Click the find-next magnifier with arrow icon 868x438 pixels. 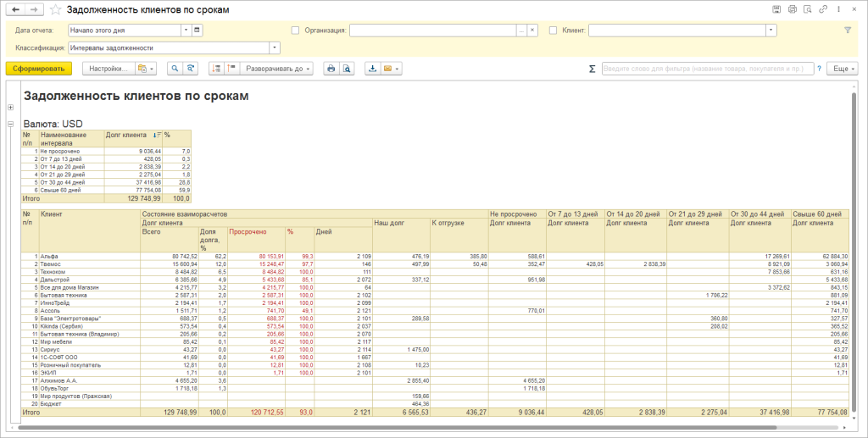(x=191, y=69)
